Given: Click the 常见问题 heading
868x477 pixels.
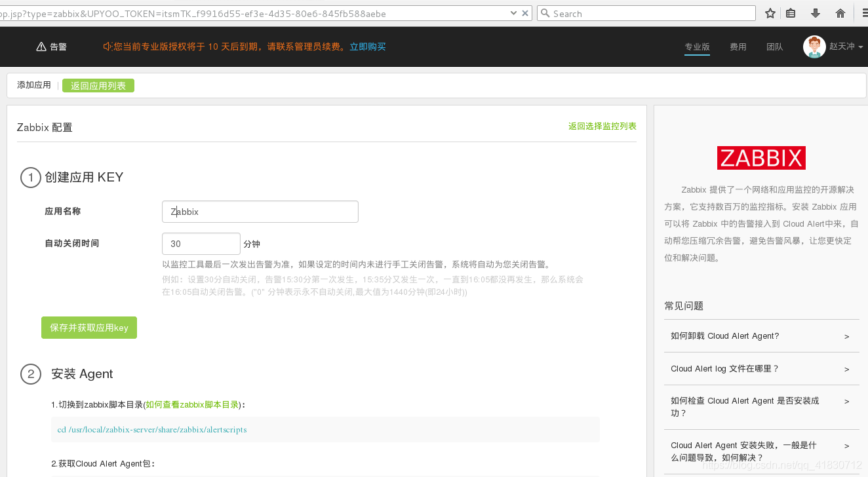Looking at the screenshot, I should pos(684,306).
